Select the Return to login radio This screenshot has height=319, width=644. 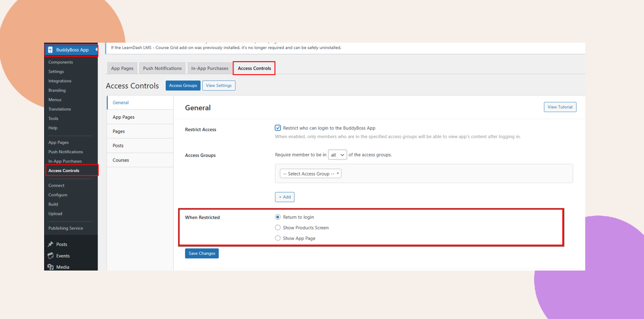pos(278,217)
